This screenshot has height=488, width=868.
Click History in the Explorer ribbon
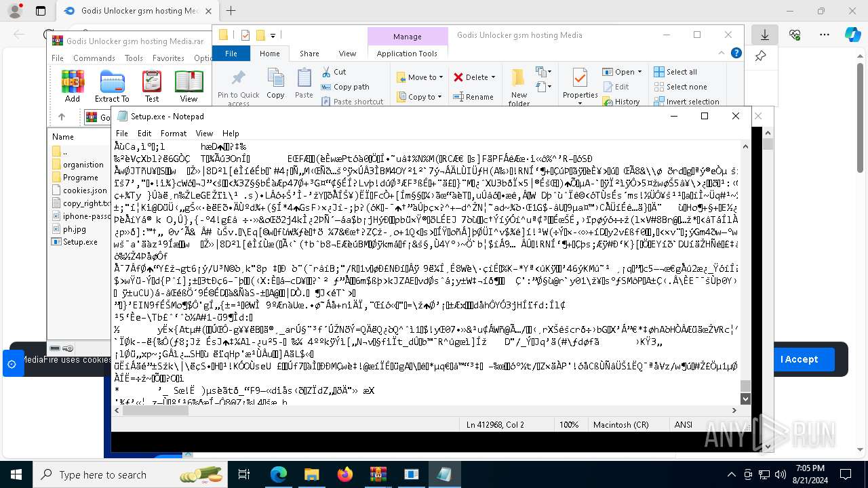click(621, 102)
